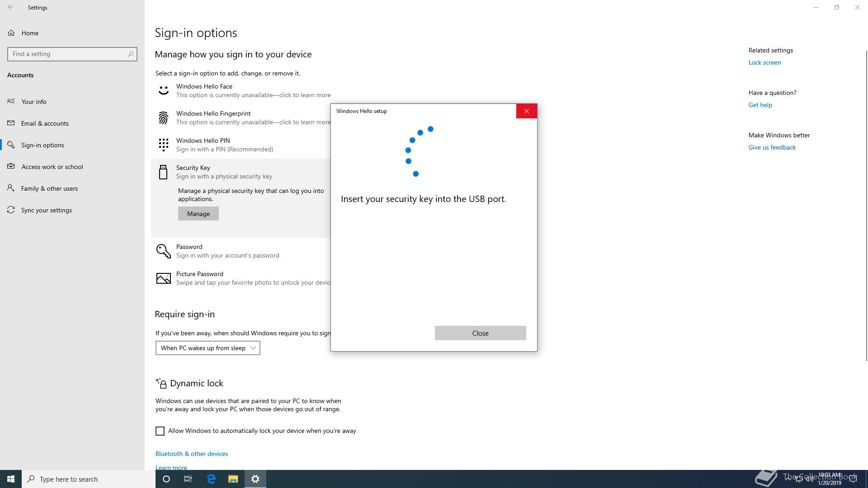The width and height of the screenshot is (868, 488).
Task: Open Cortana from the taskbar
Action: 166,479
